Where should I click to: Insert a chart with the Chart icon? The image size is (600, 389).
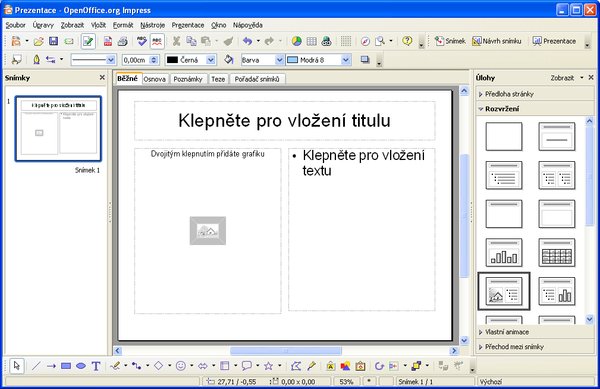pyautogui.click(x=297, y=41)
